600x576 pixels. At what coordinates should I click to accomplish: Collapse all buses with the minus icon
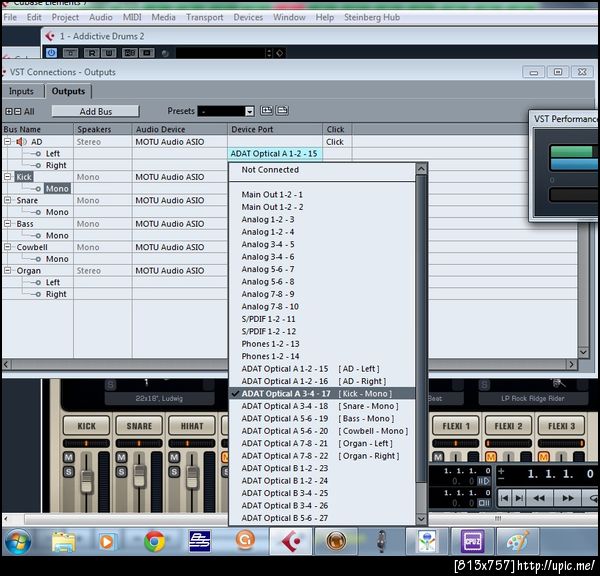pos(18,111)
